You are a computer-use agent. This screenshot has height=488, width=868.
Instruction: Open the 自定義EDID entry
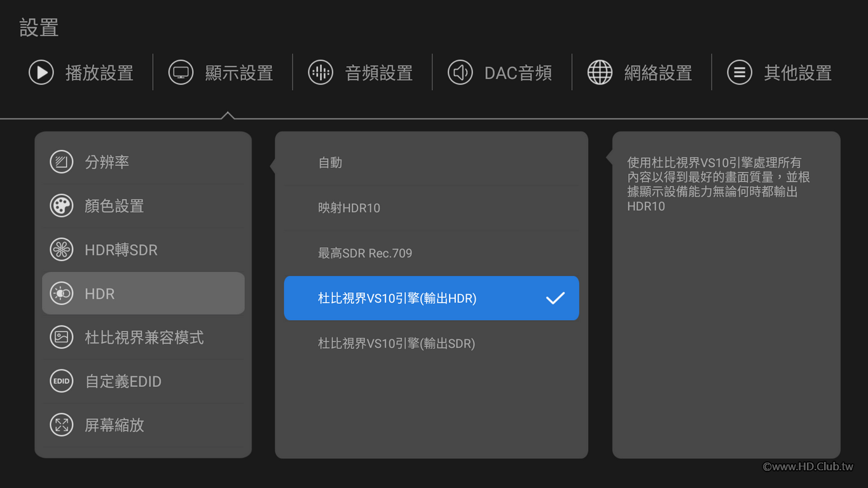coord(143,381)
